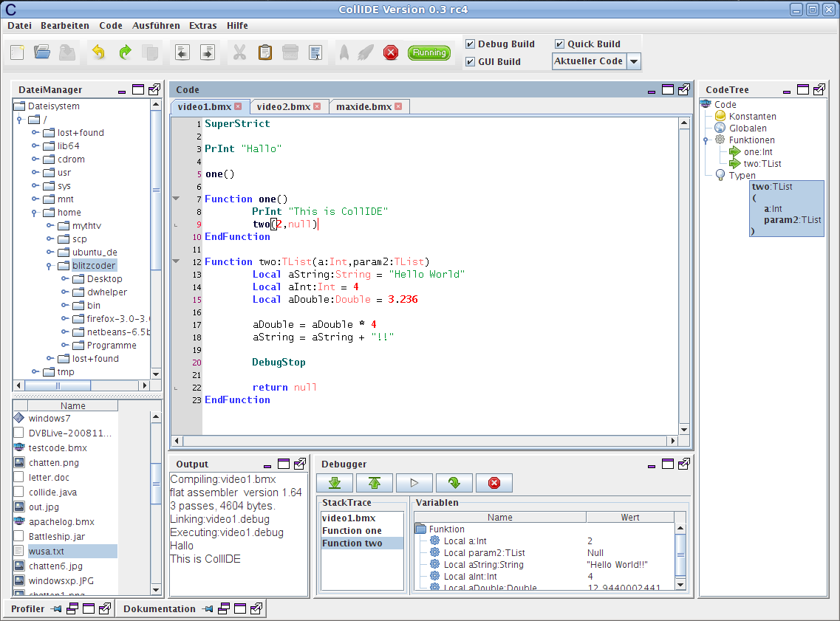Expand the usr folder node
The image size is (840, 621).
tap(35, 172)
